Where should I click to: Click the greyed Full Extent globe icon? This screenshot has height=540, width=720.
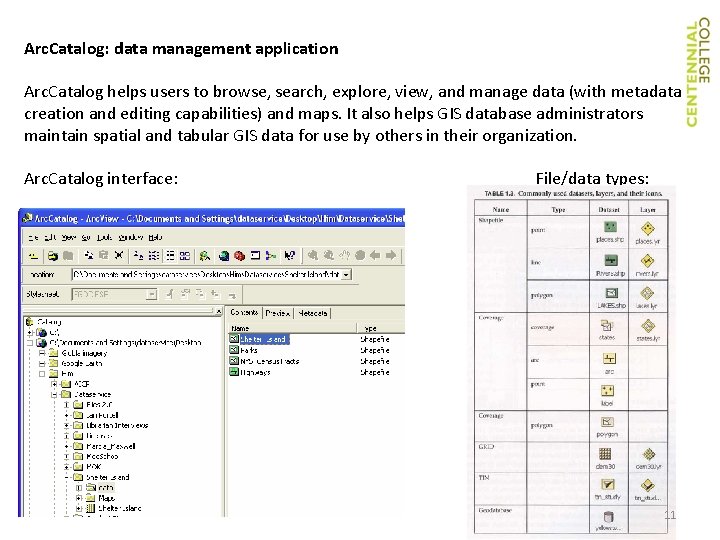[360, 255]
